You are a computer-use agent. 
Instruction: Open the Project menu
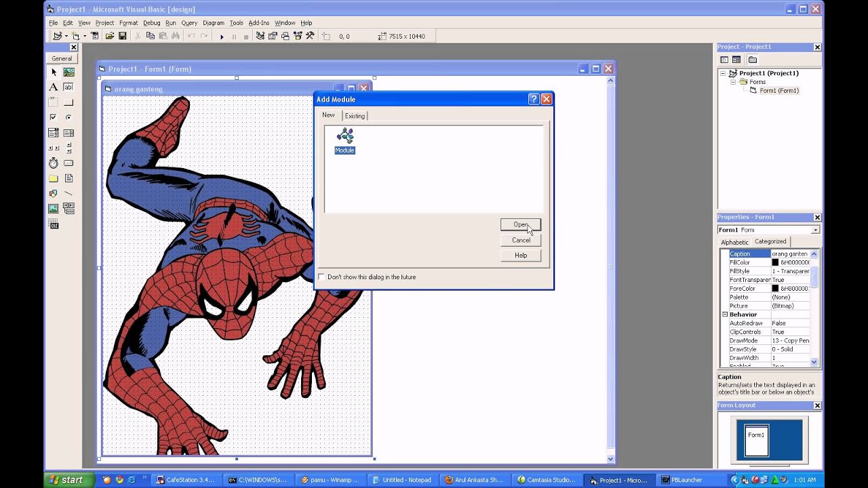tap(104, 23)
